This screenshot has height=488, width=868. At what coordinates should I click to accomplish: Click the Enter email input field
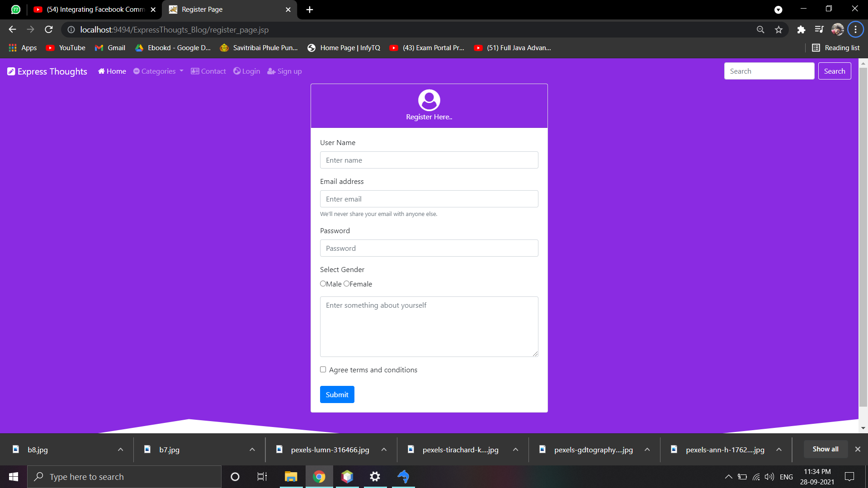[x=429, y=199]
